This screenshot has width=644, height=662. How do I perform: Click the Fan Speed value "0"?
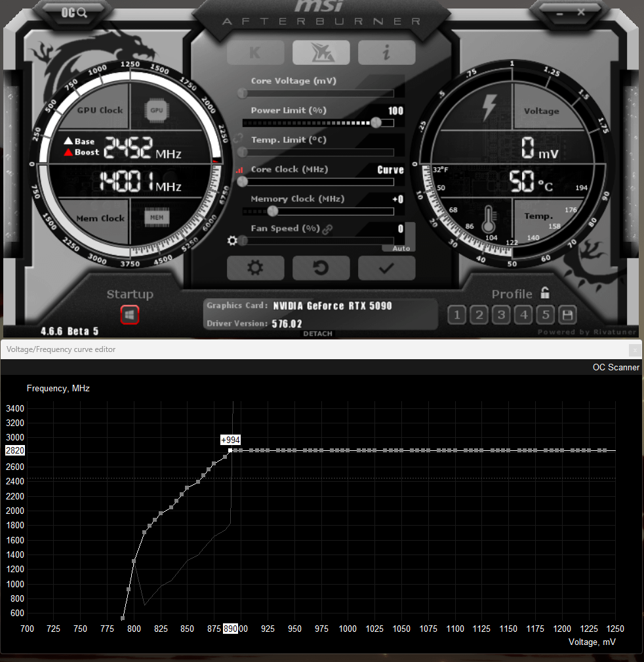click(x=400, y=229)
